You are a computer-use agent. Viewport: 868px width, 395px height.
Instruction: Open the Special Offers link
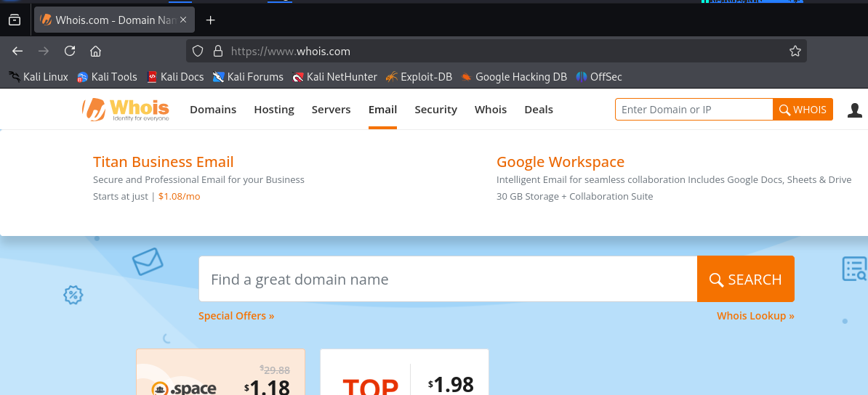point(236,316)
